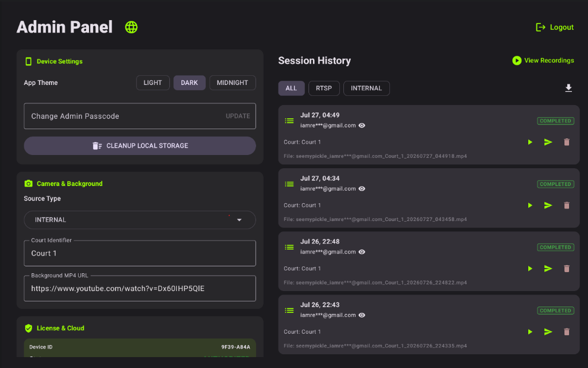Select the LIGHT app theme

[153, 83]
